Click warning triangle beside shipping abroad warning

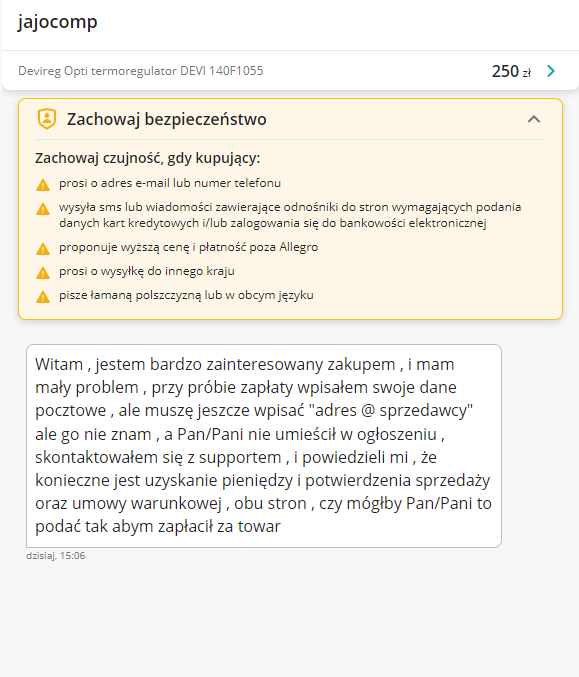[x=43, y=273]
